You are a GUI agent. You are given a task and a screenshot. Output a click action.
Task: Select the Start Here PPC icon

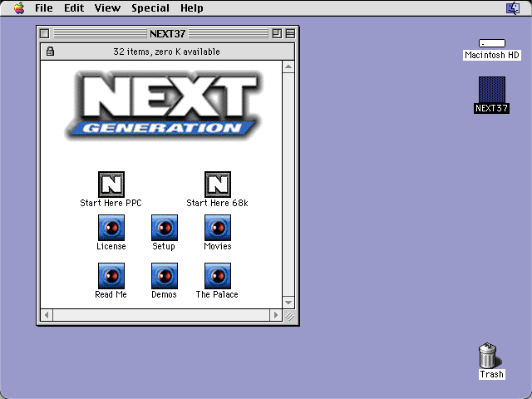[111, 185]
